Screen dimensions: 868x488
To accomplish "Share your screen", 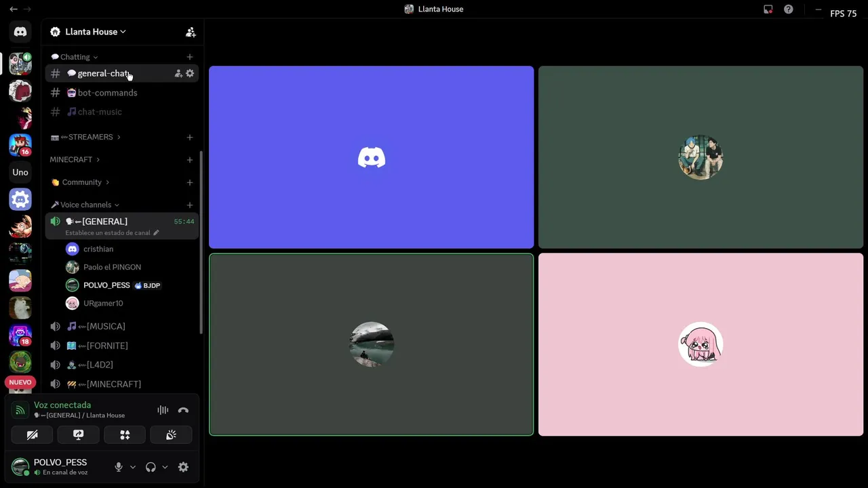I will 78,435.
